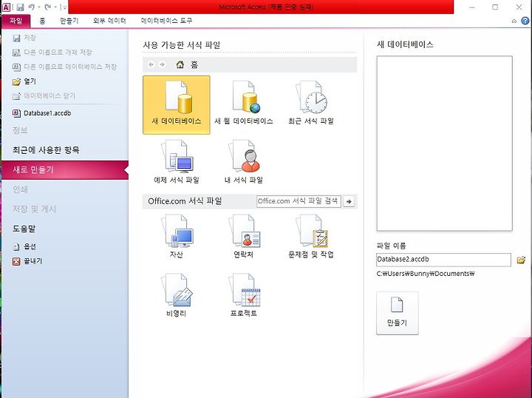Choose the 연락처 Office.com template
532x398 pixels.
pos(244,236)
